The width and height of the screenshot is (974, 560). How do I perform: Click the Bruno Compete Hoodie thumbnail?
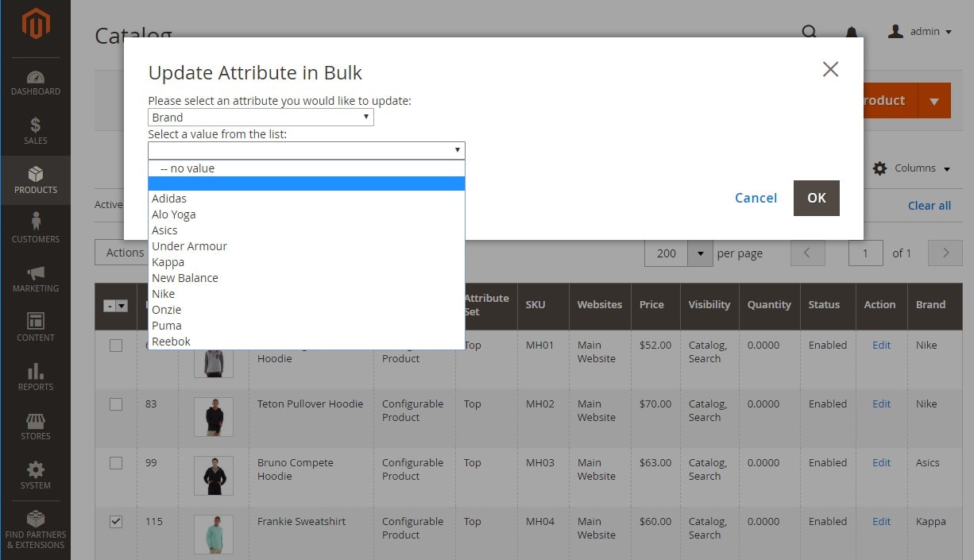pos(214,476)
